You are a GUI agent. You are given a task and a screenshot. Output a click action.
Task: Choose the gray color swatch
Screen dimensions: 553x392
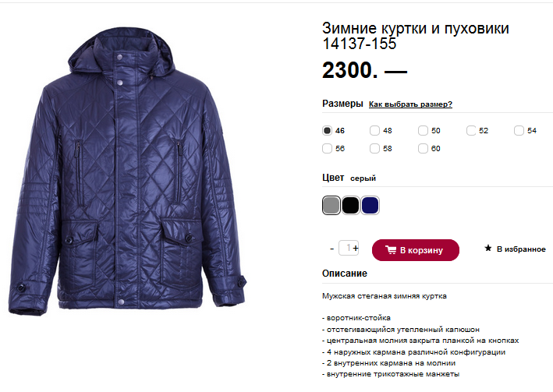click(x=331, y=205)
